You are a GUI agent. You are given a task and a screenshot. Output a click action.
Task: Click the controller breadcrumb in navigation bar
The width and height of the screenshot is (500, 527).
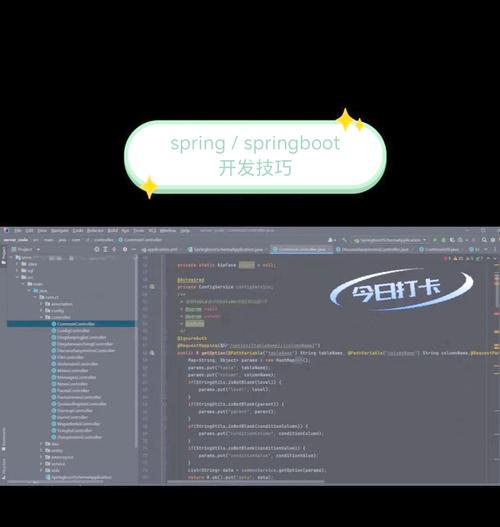(x=103, y=240)
